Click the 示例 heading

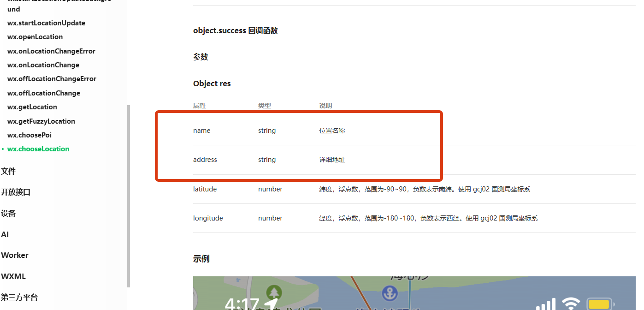pos(201,259)
